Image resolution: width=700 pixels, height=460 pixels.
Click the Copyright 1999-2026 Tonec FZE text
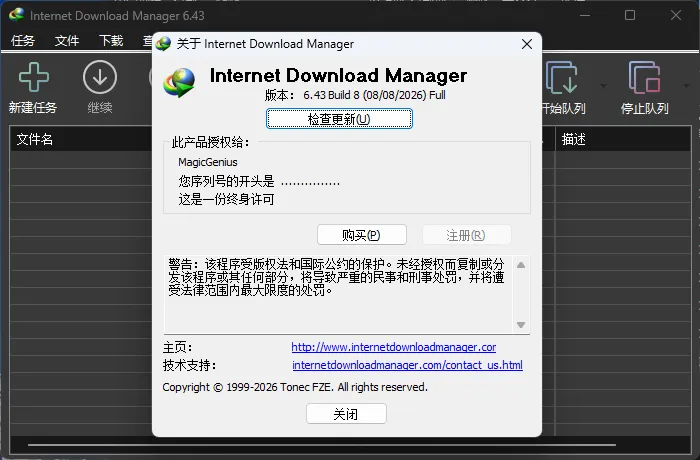tap(295, 387)
